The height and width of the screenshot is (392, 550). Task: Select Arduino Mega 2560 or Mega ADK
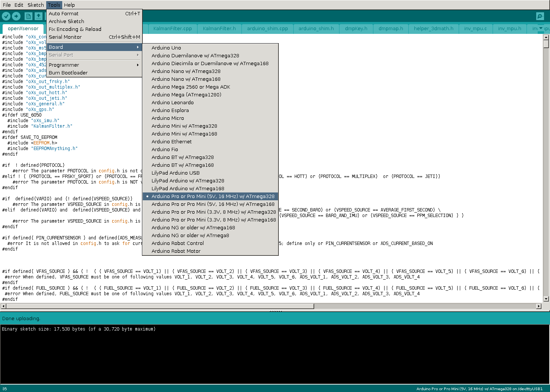[191, 87]
